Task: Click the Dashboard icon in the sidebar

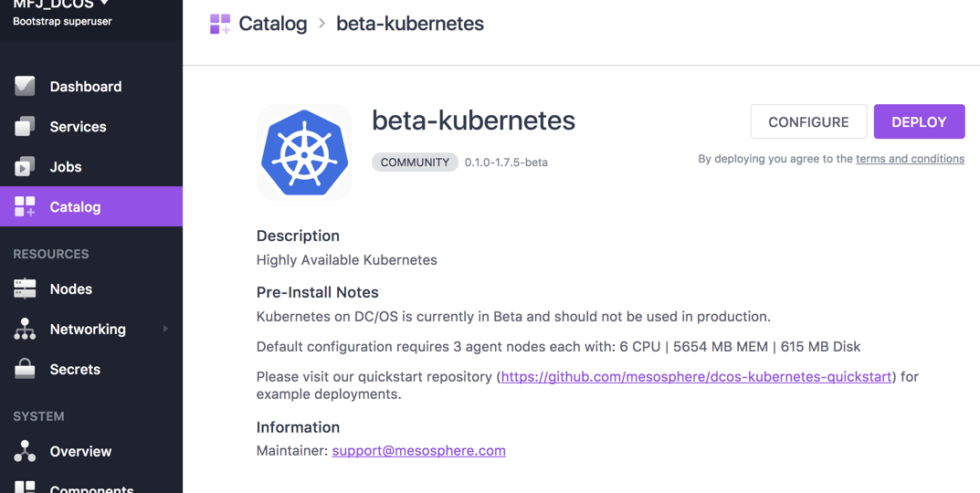Action: 25,87
